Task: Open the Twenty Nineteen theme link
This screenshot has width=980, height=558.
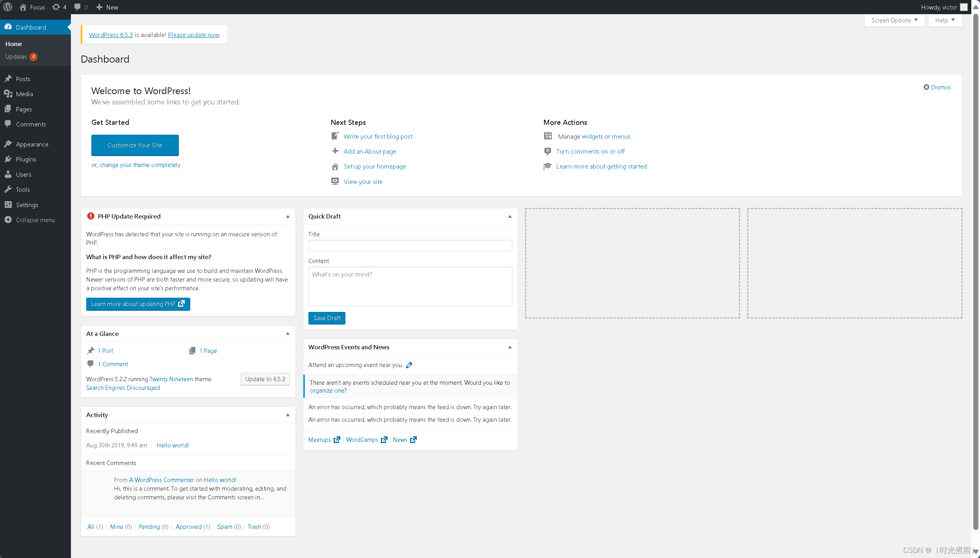Action: tap(171, 379)
